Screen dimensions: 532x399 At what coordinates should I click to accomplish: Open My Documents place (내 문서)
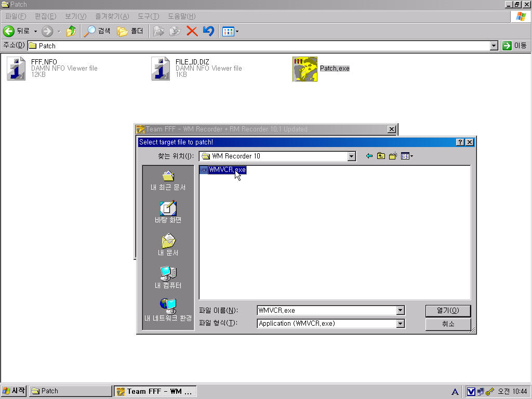pyautogui.click(x=168, y=245)
